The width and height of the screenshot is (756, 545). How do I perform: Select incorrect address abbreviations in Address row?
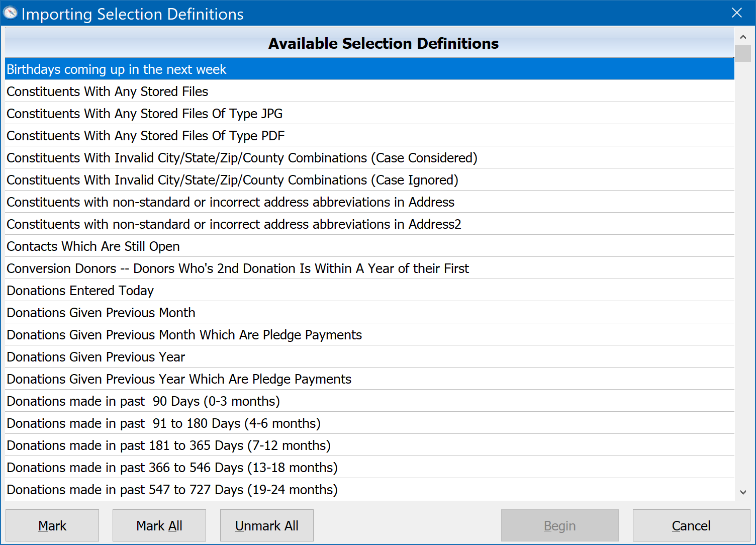tap(370, 202)
